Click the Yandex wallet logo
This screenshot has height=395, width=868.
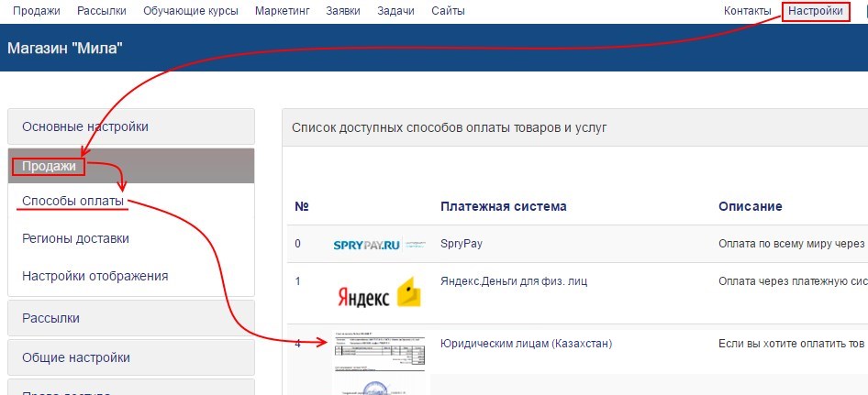click(x=379, y=293)
